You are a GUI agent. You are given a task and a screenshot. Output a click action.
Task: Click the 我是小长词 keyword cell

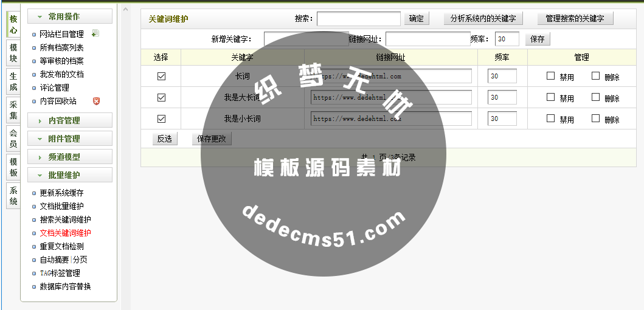[x=242, y=119]
